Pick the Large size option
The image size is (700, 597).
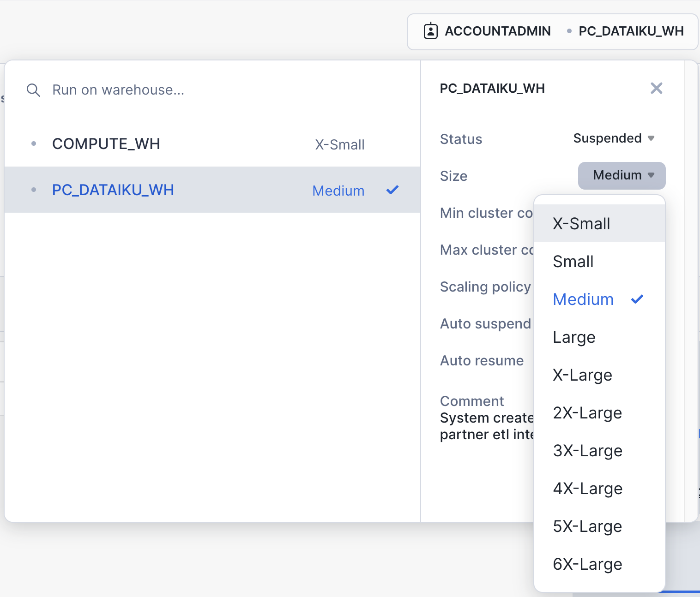[574, 337]
